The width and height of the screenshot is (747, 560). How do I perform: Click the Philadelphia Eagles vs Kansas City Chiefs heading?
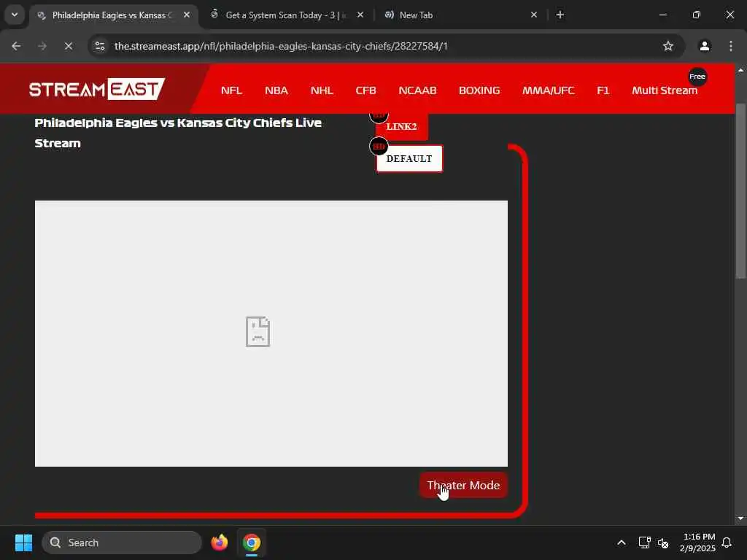click(178, 133)
